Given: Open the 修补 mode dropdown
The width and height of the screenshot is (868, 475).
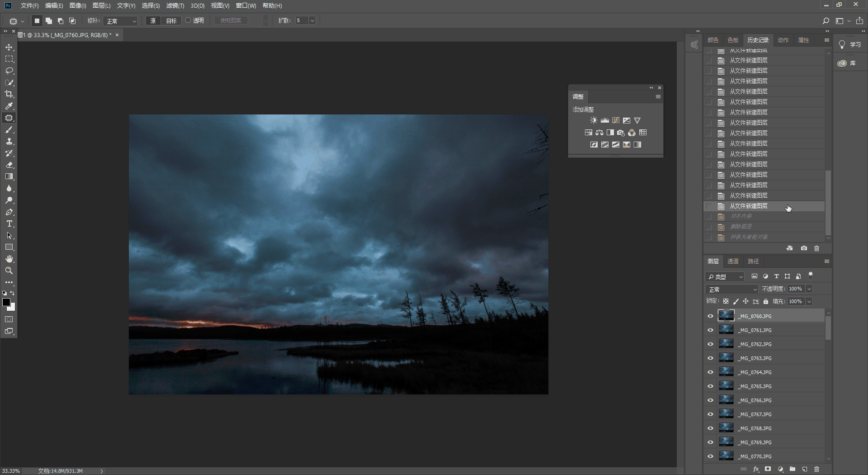Looking at the screenshot, I should point(120,21).
